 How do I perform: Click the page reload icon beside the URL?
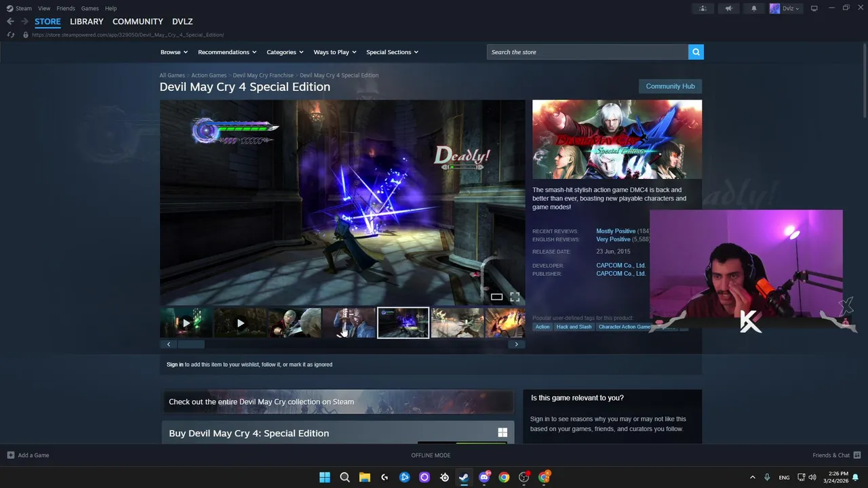[x=10, y=35]
